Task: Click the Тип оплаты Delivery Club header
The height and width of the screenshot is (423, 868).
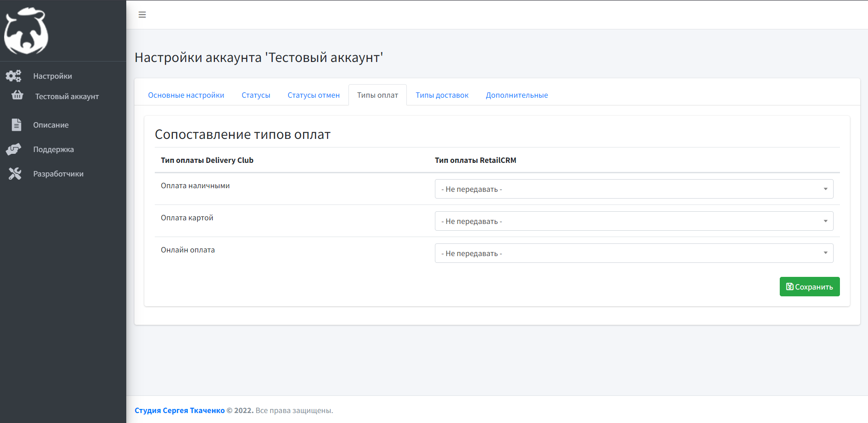Action: tap(207, 160)
